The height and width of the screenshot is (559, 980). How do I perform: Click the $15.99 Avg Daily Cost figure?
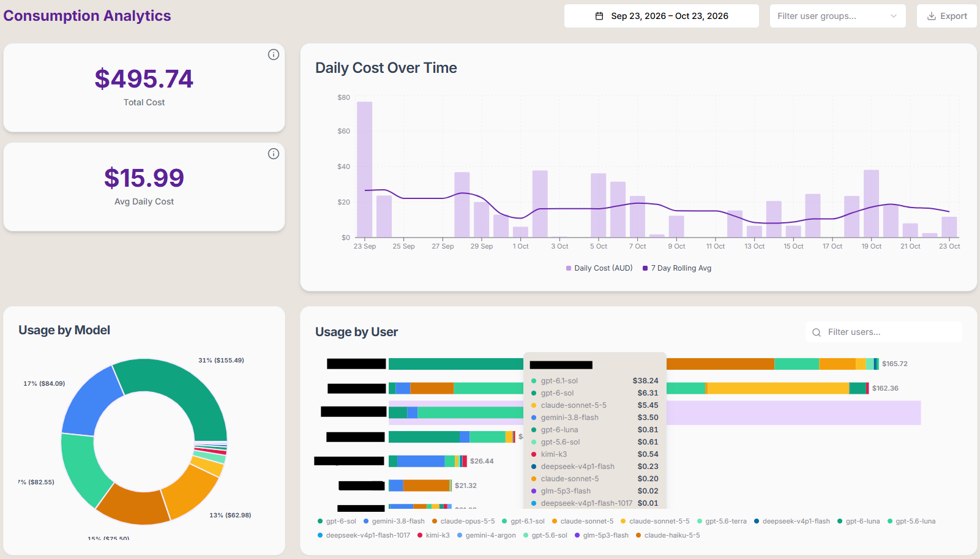tap(144, 178)
